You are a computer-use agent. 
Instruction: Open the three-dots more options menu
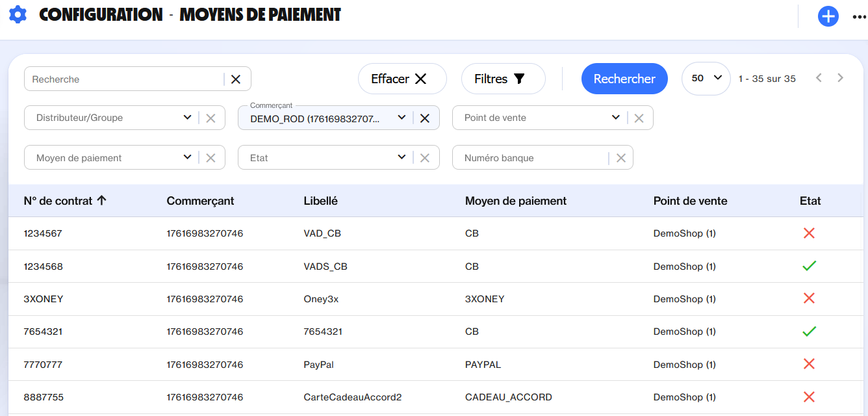tap(859, 17)
